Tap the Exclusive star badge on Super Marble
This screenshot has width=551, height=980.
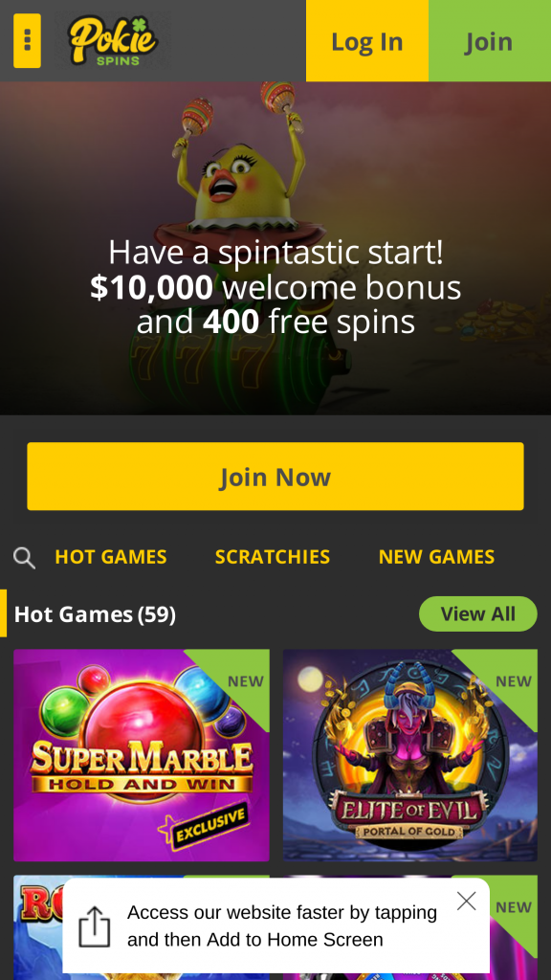pyautogui.click(x=203, y=826)
